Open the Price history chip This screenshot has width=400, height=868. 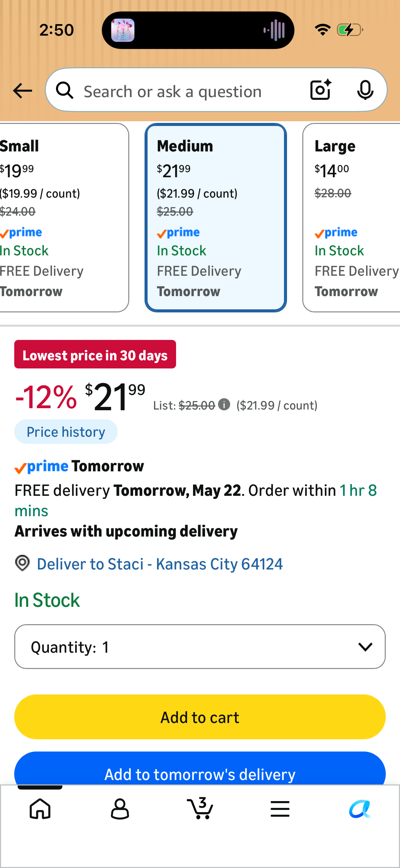[66, 432]
